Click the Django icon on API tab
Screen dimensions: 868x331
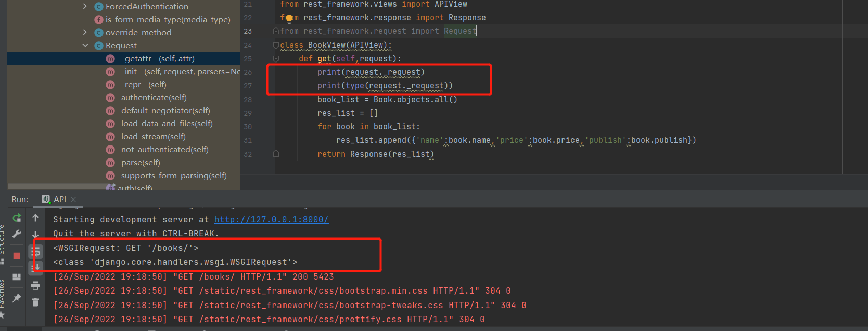46,199
